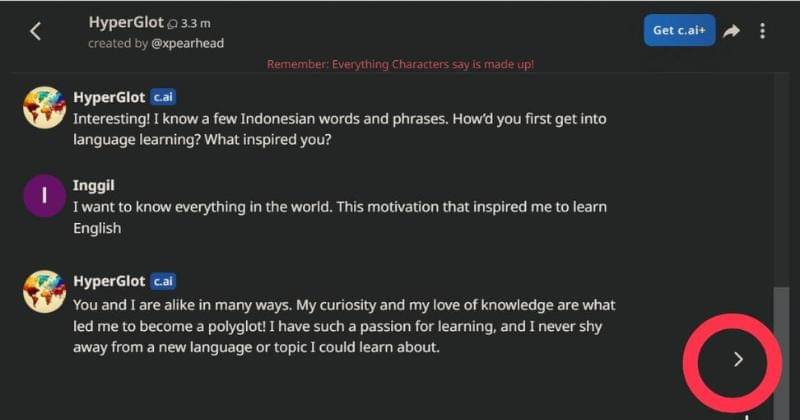Viewport: 800px width, 420px height.
Task: Click the chat's vertical scrollbar thumb
Action: tap(780, 350)
